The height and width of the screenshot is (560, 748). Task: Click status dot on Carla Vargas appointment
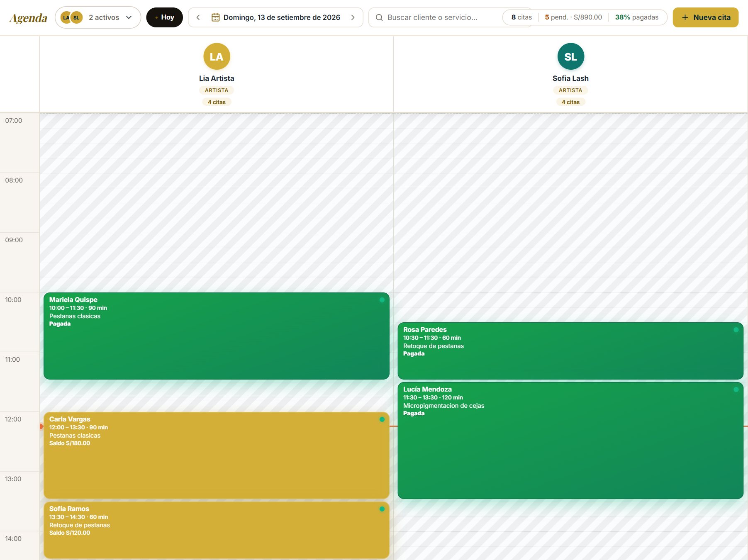coord(382,419)
